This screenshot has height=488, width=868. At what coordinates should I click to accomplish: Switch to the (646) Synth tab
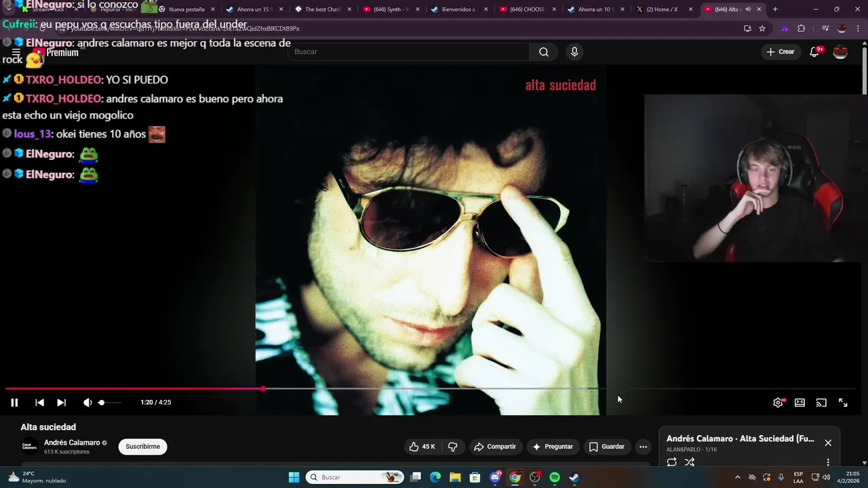391,9
